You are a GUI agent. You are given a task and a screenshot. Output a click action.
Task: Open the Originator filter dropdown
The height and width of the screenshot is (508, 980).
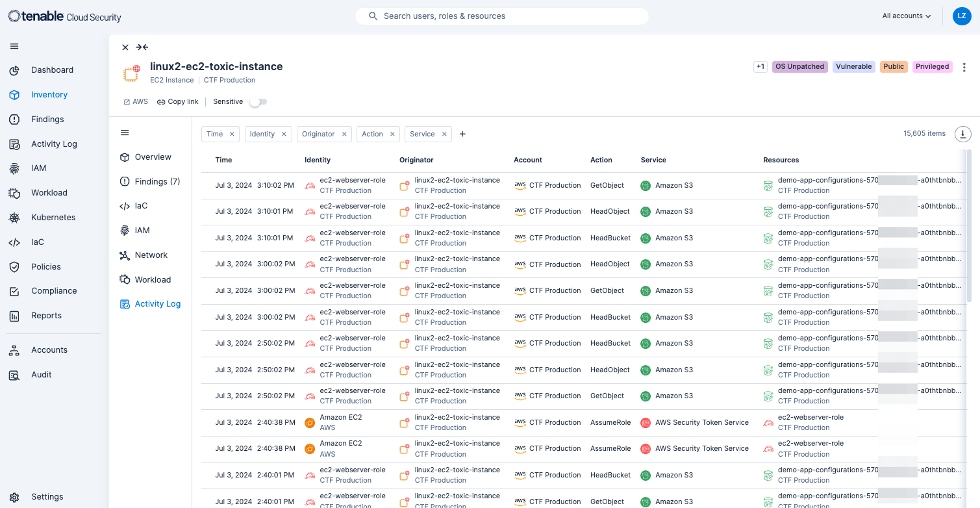[x=318, y=134]
